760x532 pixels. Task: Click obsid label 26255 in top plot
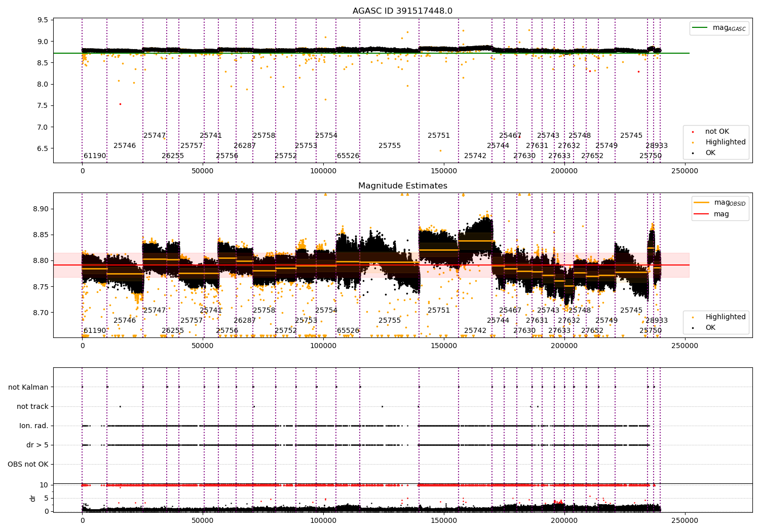tap(173, 156)
